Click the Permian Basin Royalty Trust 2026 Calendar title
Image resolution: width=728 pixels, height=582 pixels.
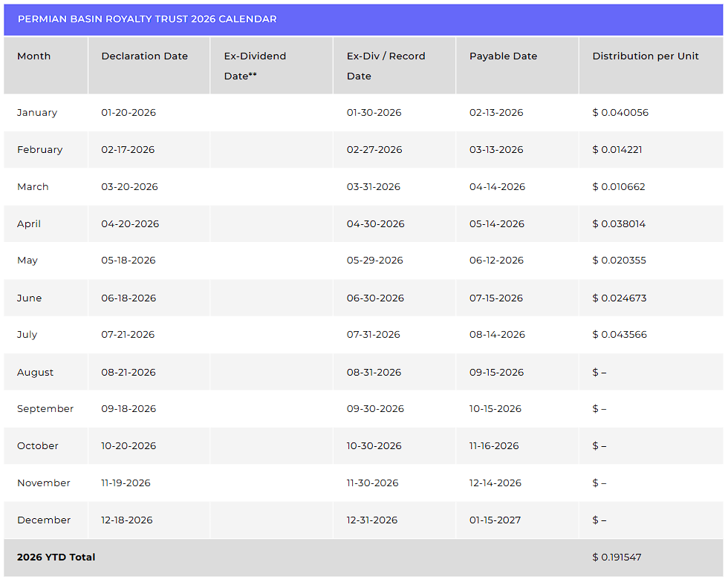point(147,19)
